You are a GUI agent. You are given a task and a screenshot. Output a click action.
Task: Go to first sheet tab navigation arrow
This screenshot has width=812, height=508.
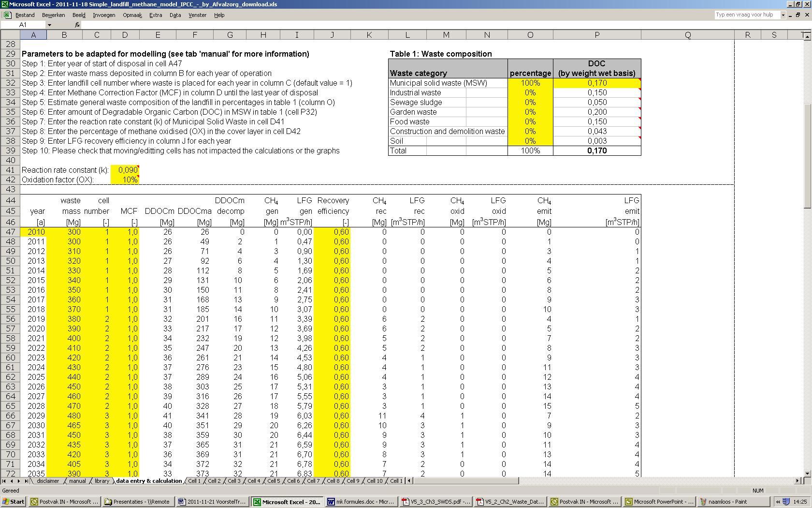tap(4, 481)
